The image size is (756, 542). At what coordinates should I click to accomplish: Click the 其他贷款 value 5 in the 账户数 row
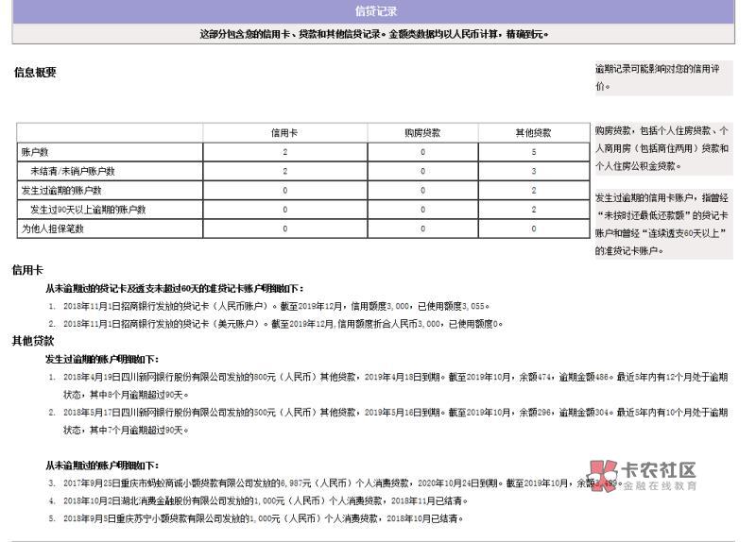click(534, 152)
